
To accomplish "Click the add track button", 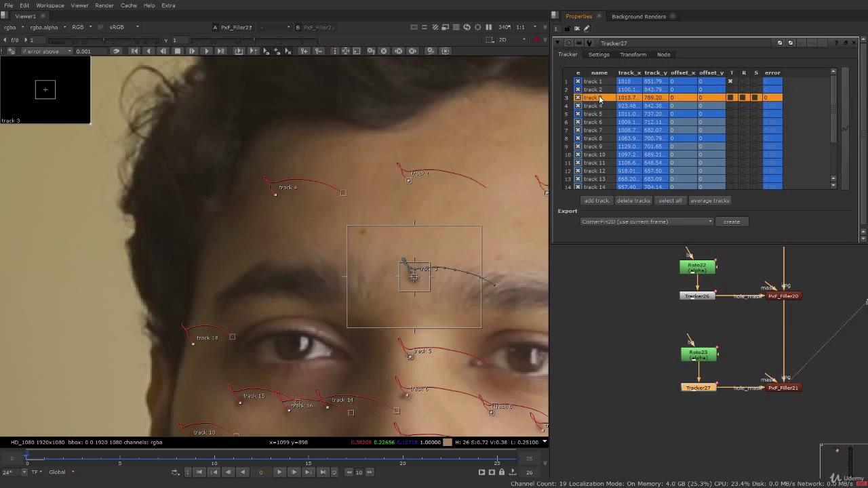I will tap(597, 201).
